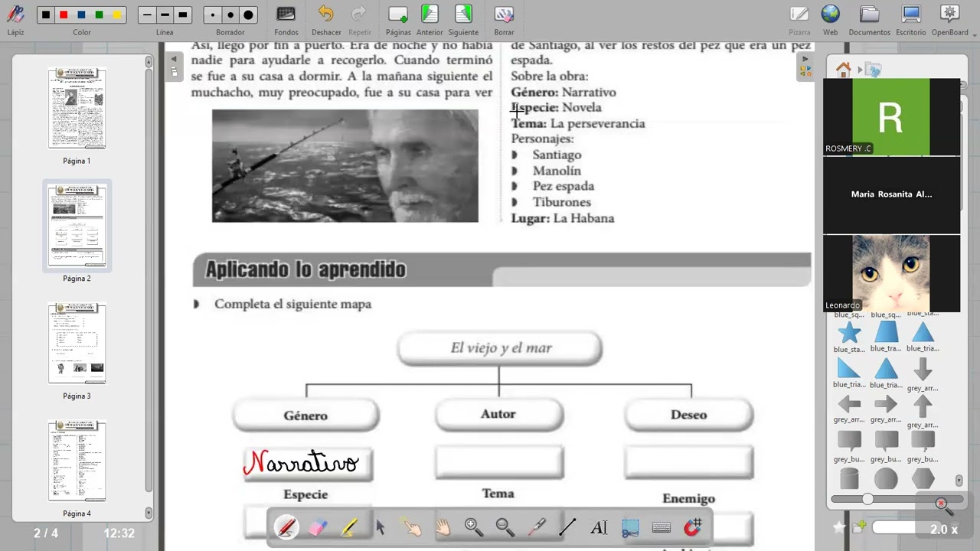Add library item to favorites star
This screenshot has width=980, height=551.
click(840, 527)
